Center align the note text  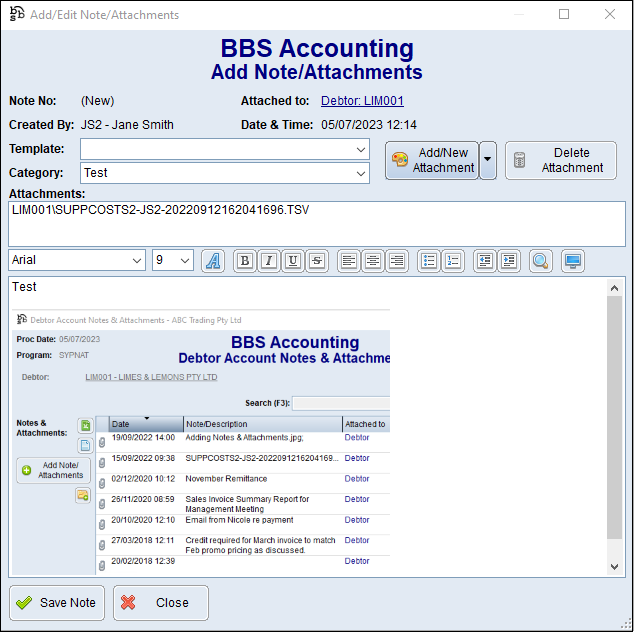coord(372,261)
